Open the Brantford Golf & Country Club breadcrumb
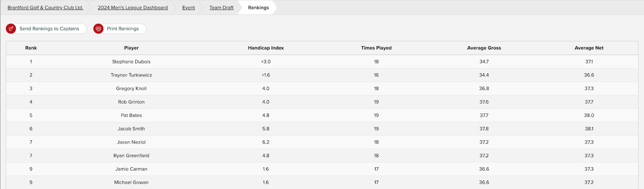Image resolution: width=644 pixels, height=189 pixels. click(x=45, y=8)
